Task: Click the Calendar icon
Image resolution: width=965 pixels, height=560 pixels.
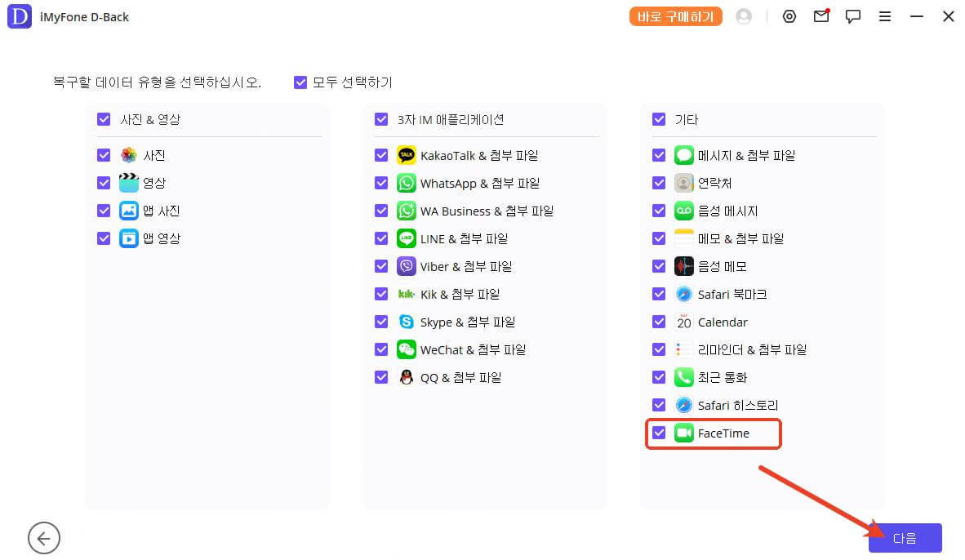Action: click(x=684, y=322)
